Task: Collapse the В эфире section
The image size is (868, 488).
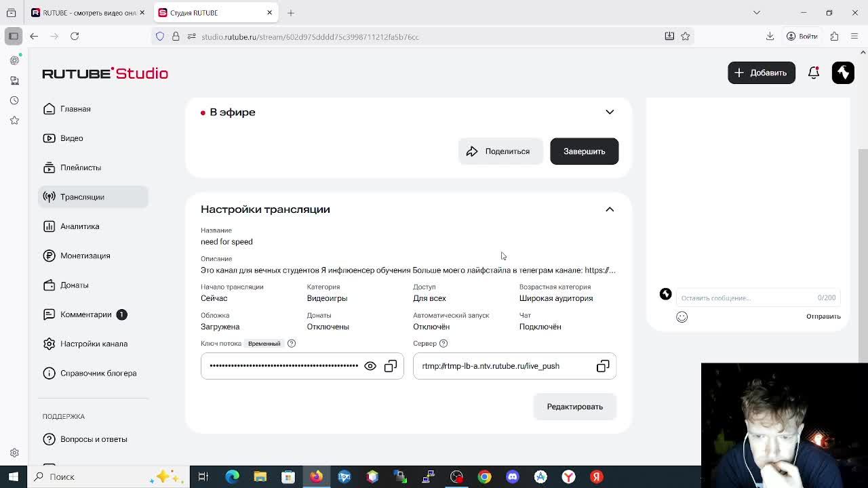Action: (610, 112)
